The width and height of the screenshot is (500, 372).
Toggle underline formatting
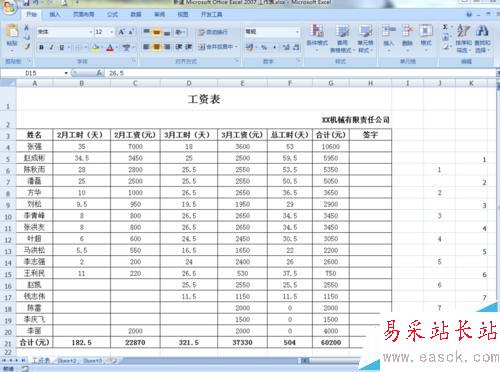click(x=62, y=48)
